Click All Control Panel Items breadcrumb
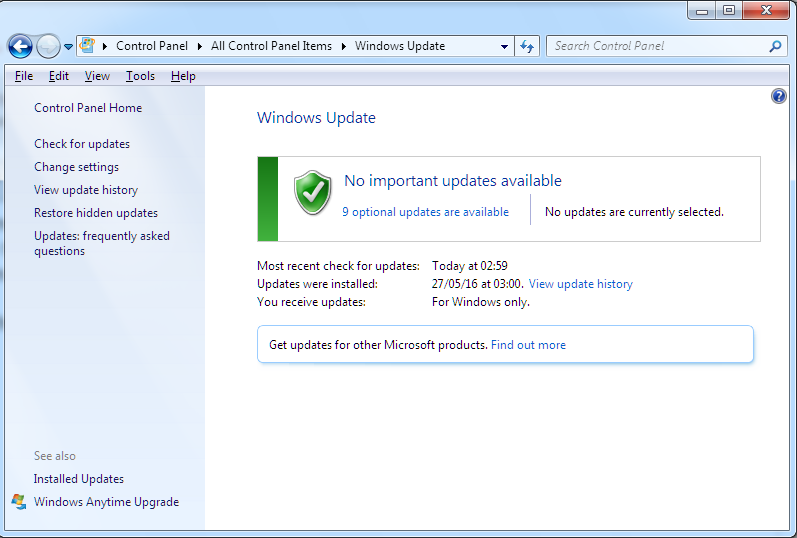This screenshot has height=538, width=797. (x=271, y=46)
